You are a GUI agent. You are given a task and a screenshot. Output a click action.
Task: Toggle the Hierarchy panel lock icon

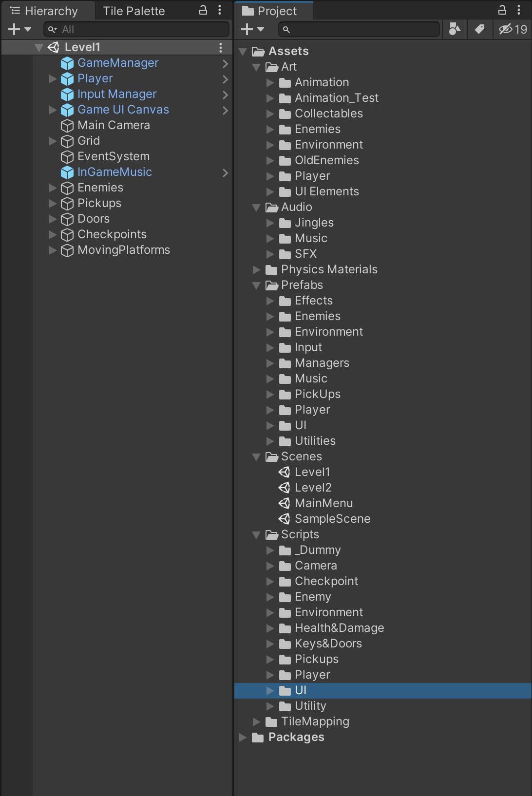click(x=203, y=10)
